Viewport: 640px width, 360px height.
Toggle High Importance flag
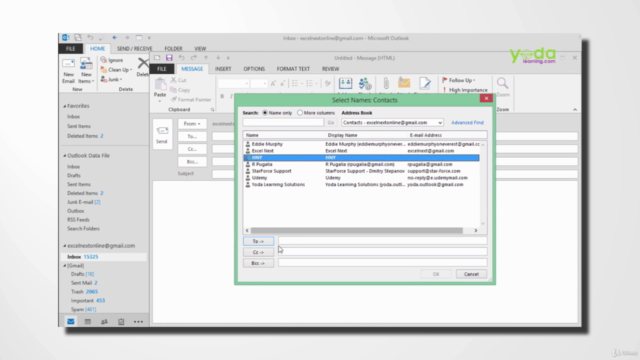465,90
